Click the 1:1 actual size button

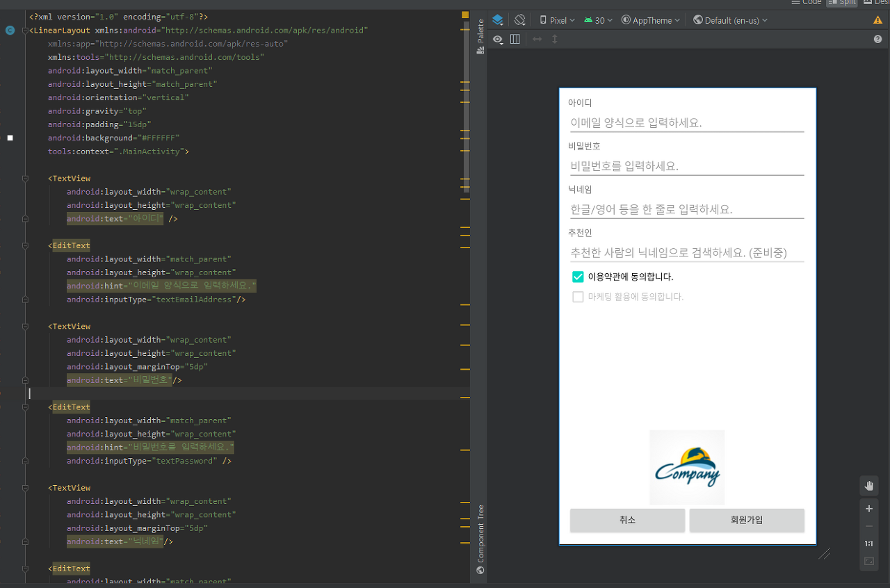tap(869, 544)
